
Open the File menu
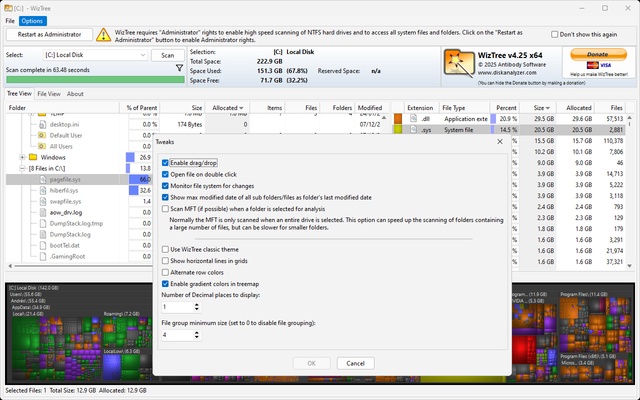(x=10, y=21)
